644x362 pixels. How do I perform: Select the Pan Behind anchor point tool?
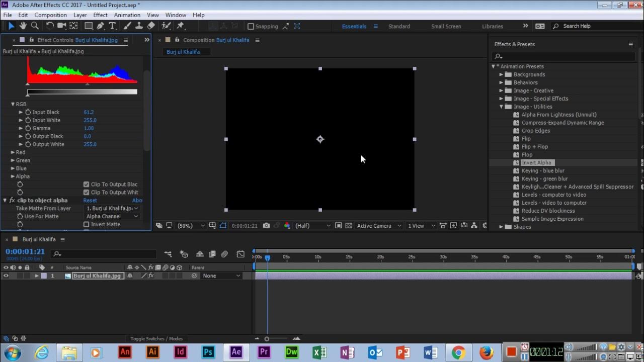pos(73,26)
